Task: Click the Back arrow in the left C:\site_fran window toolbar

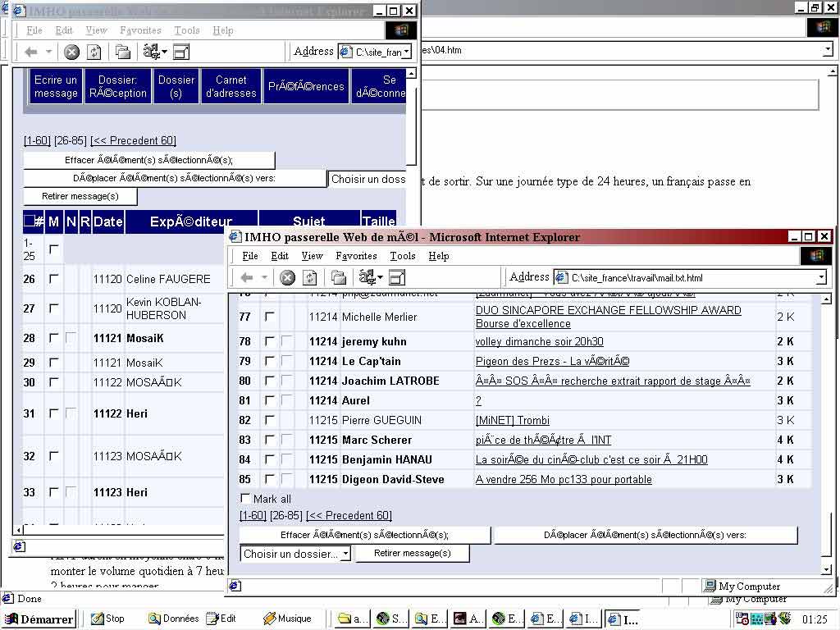Action: pyautogui.click(x=31, y=52)
